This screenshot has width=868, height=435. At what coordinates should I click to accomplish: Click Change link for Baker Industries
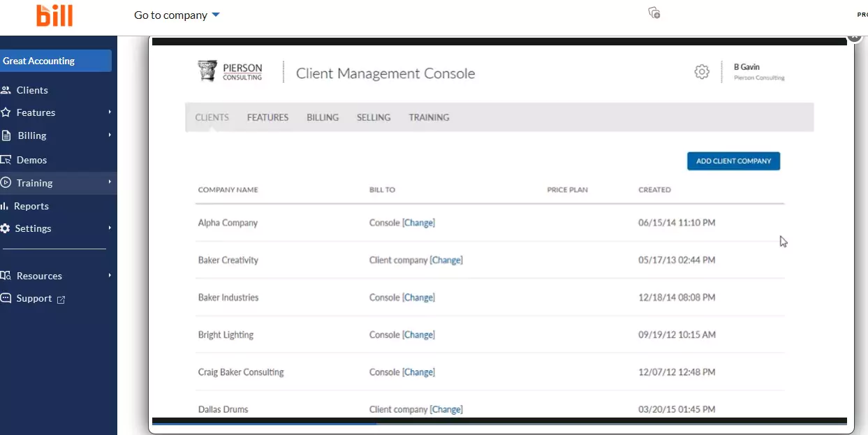418,297
